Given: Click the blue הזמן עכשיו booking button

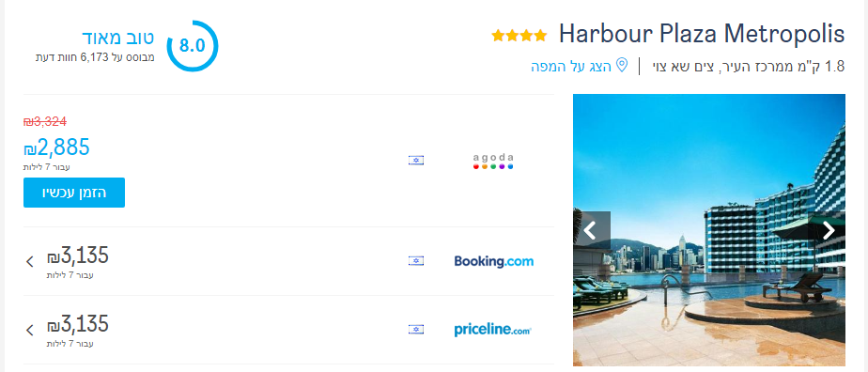Looking at the screenshot, I should click(74, 193).
